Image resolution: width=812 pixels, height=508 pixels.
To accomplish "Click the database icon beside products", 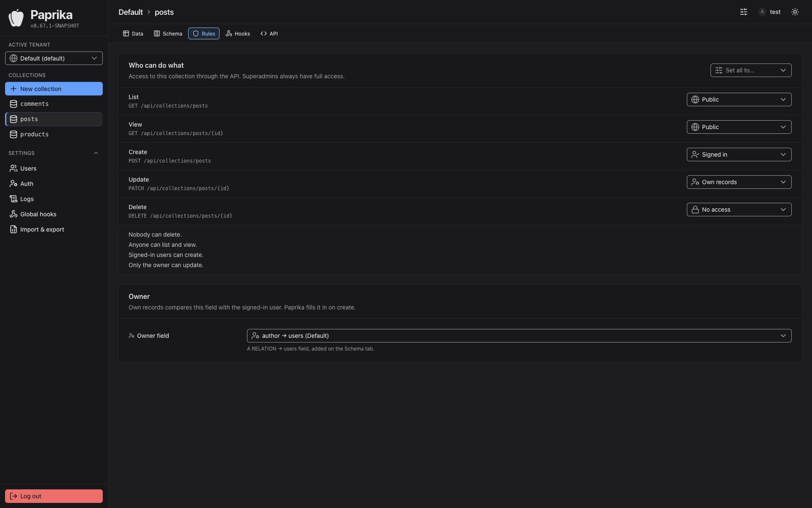I will tap(14, 135).
